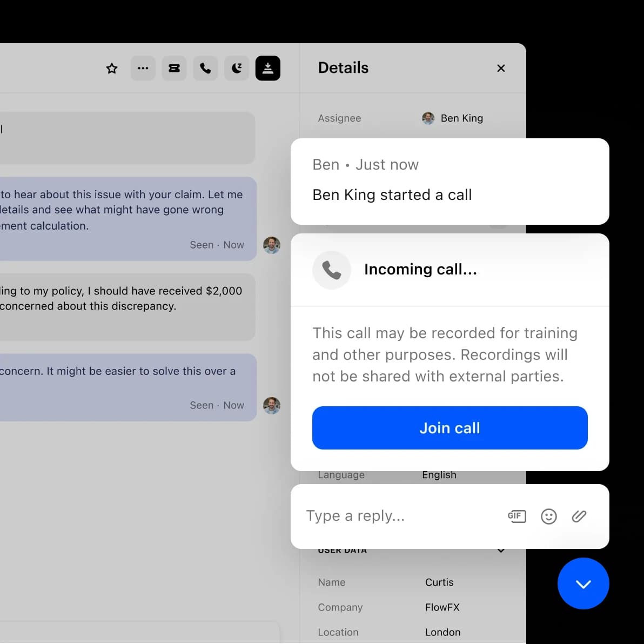Image resolution: width=644 pixels, height=644 pixels.
Task: Click the message mentioning $2,000 policy
Action: pyautogui.click(x=128, y=307)
